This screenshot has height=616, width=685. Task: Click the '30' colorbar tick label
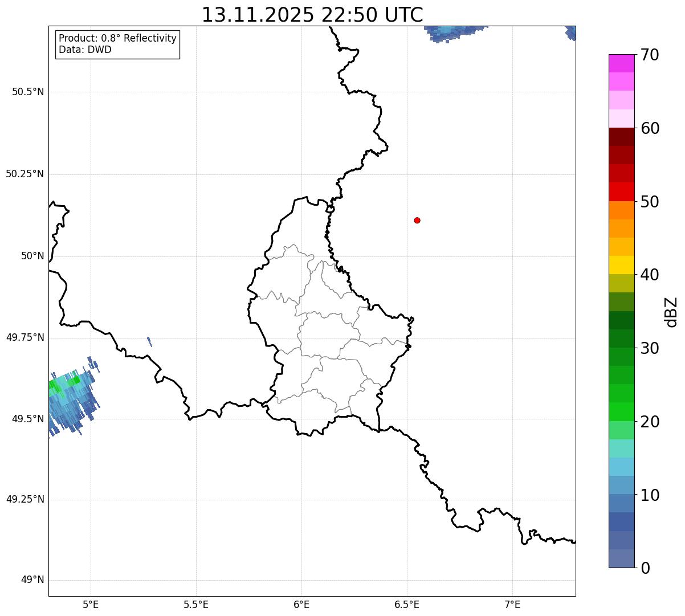coord(650,348)
